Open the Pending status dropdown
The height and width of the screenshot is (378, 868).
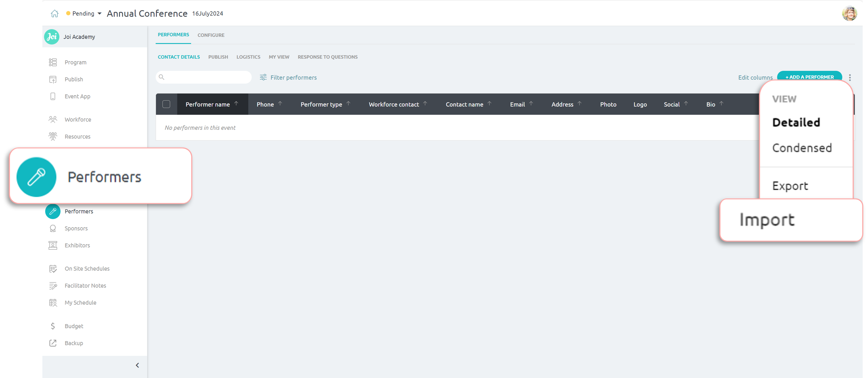pos(84,13)
